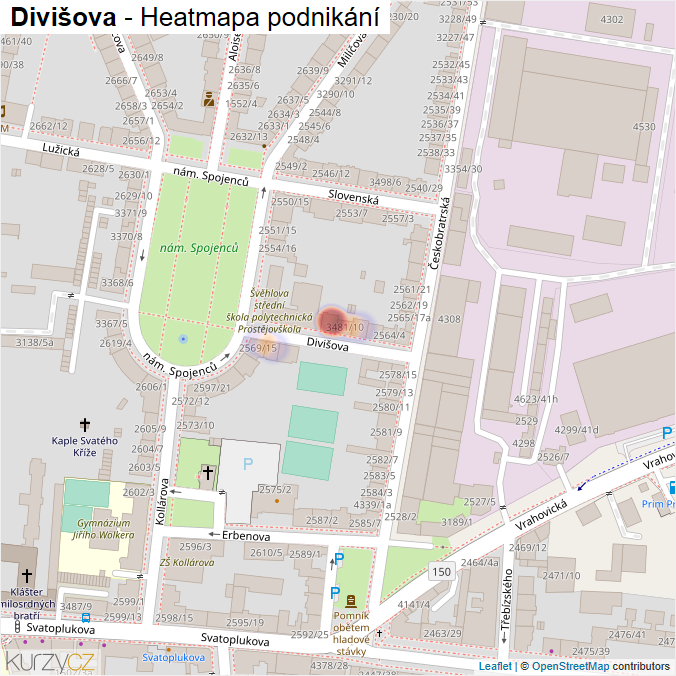Click the cross icon of Kaple Svatého Kříže
676x676 pixels.
pyautogui.click(x=85, y=425)
